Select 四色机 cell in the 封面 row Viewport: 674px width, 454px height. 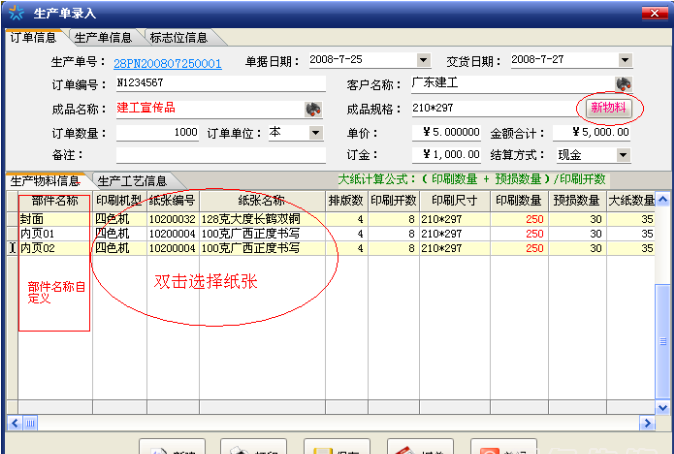[x=119, y=219]
